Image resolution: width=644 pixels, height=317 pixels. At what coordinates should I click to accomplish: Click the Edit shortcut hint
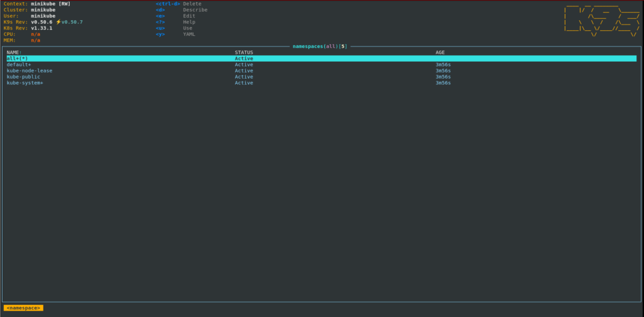pyautogui.click(x=189, y=16)
